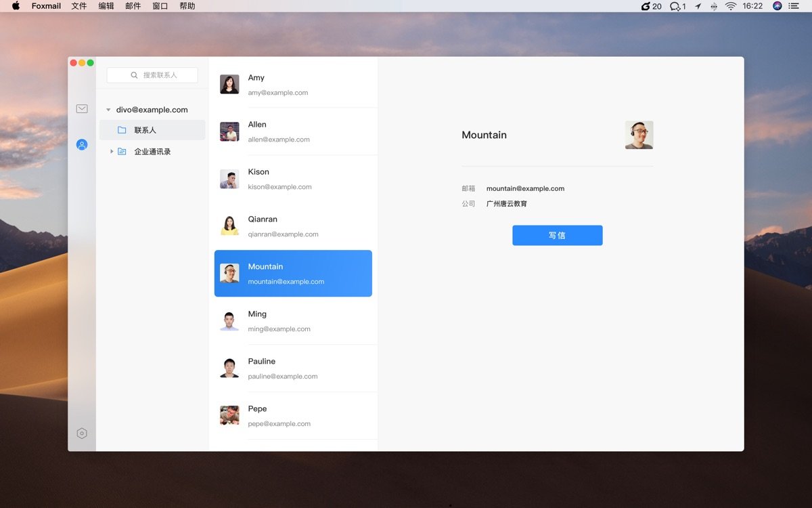Click the 写信 button
This screenshot has height=508, width=812.
tap(557, 235)
